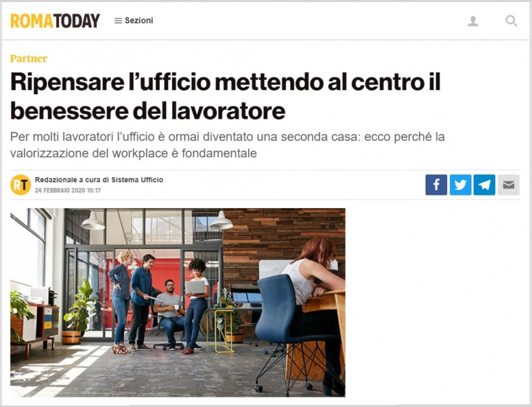The height and width of the screenshot is (407, 532).
Task: Select the Sezioni menu label
Action: click(x=139, y=20)
